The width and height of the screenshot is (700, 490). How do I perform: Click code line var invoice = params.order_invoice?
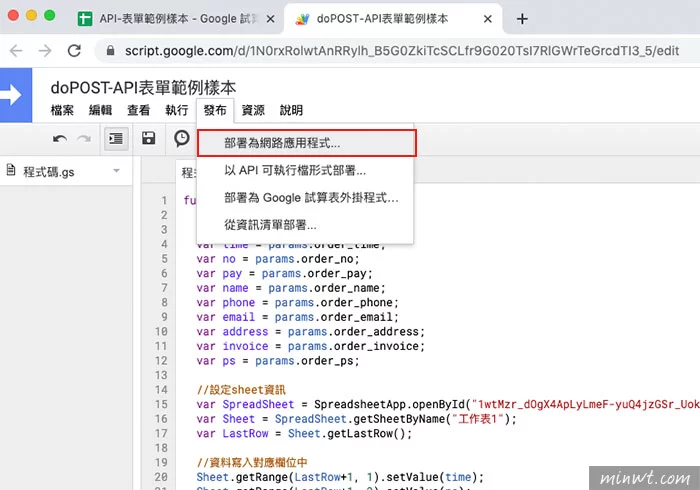pos(310,346)
